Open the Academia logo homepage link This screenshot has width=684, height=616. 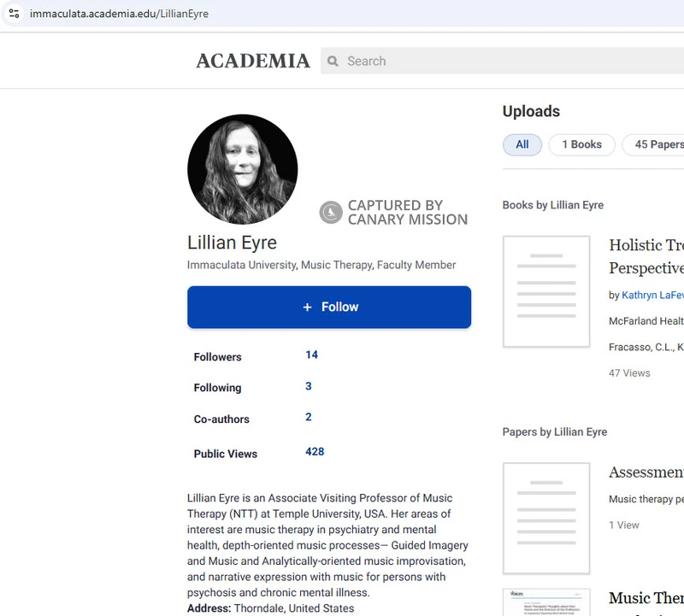253,61
